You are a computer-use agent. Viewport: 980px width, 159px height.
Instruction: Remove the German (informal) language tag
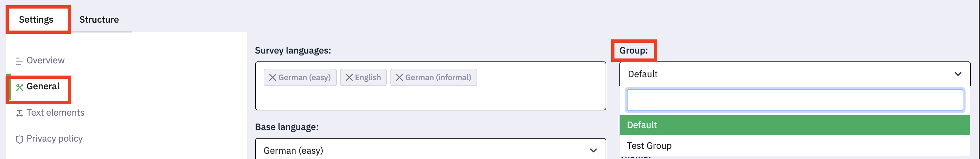pos(399,78)
